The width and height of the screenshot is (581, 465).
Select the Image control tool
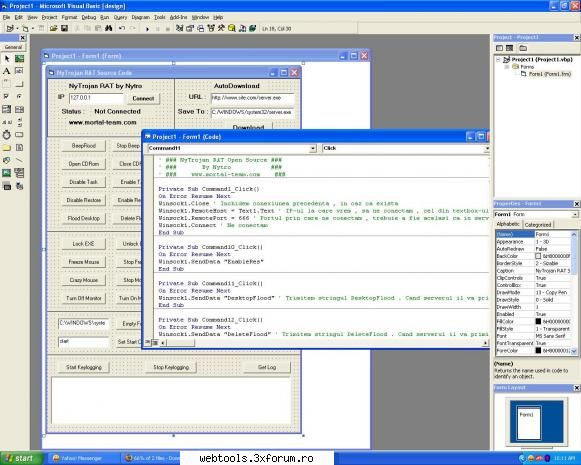[7, 173]
